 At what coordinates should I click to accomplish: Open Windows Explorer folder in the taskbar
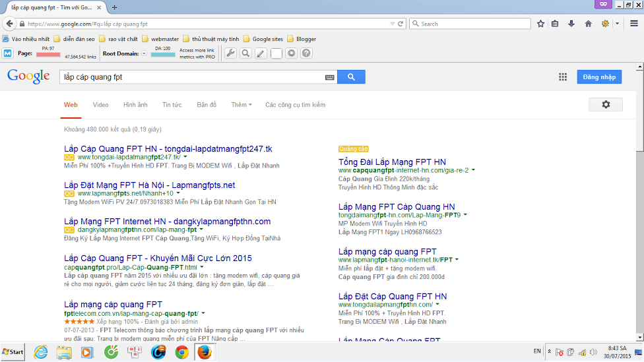point(64,352)
